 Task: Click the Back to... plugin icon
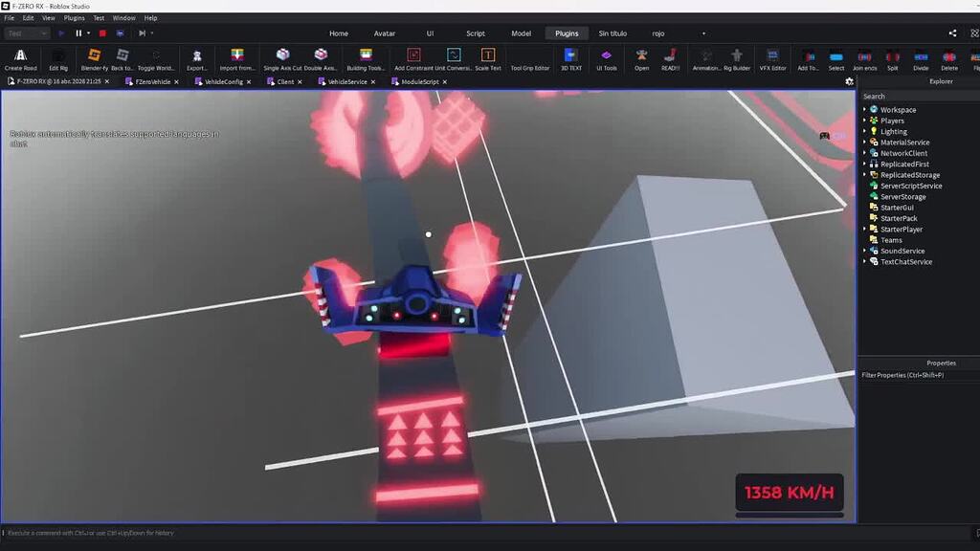click(x=122, y=59)
